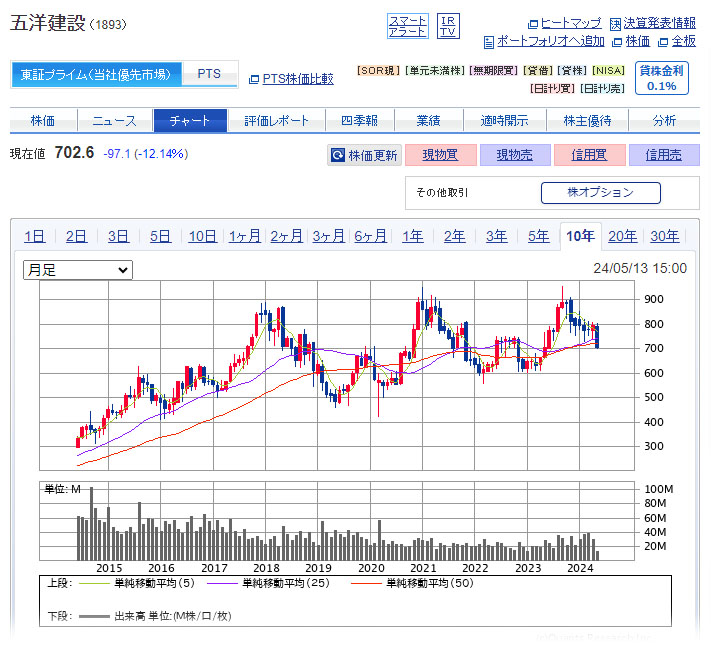Click the スマートアラート icon
Viewport: 711px width, 651px height.
[407, 26]
